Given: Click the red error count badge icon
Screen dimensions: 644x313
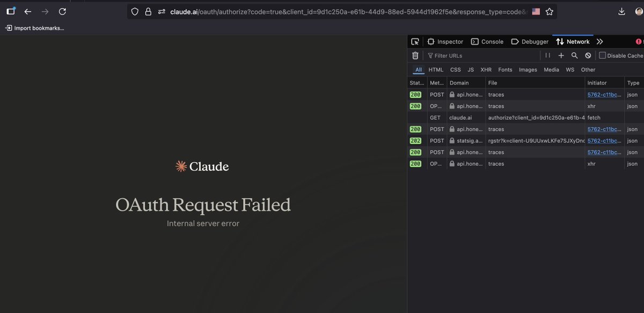Looking at the screenshot, I should (639, 41).
